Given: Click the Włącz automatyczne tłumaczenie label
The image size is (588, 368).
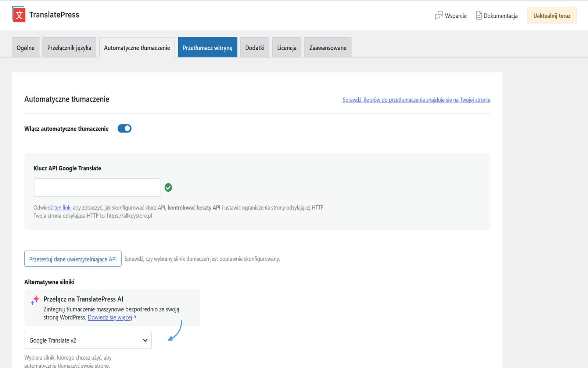Looking at the screenshot, I should point(67,129).
